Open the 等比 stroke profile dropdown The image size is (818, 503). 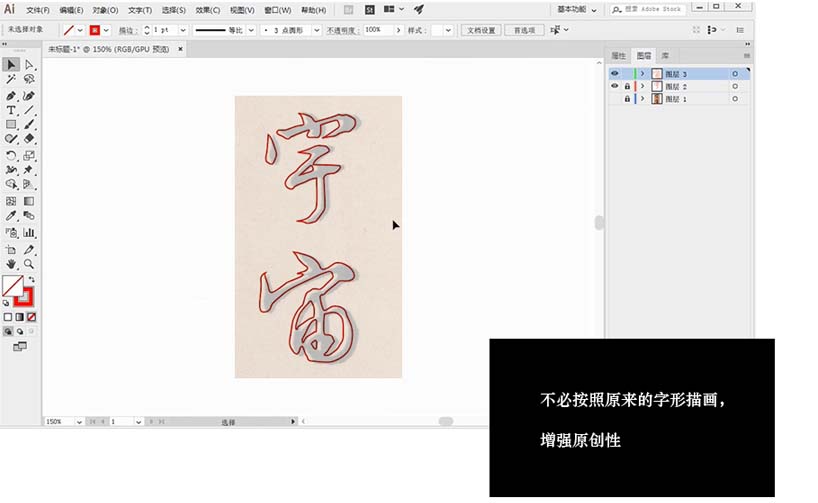(251, 30)
